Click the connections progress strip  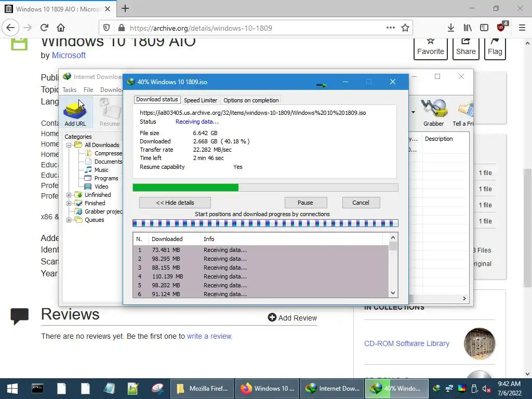[x=265, y=223]
